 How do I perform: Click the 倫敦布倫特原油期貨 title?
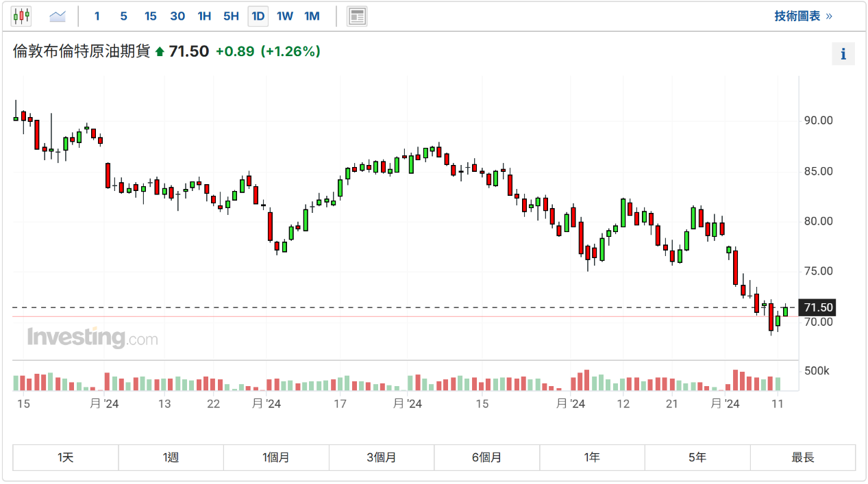[82, 51]
